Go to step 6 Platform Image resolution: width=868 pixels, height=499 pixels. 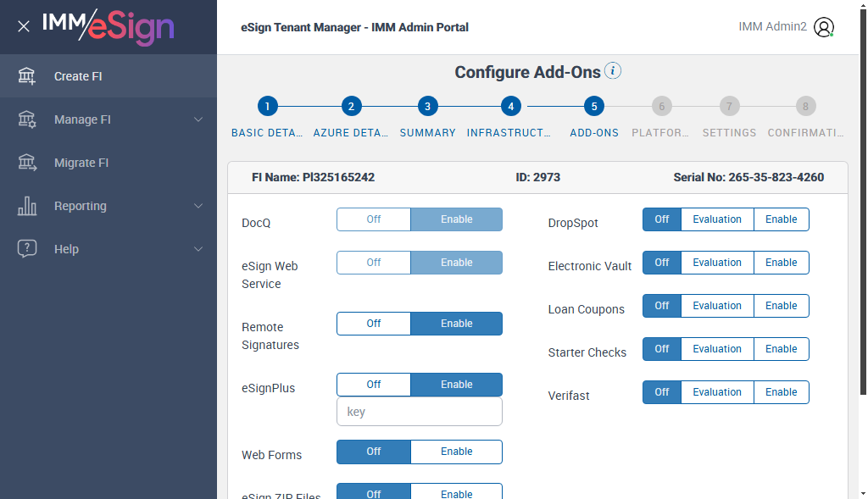click(661, 106)
